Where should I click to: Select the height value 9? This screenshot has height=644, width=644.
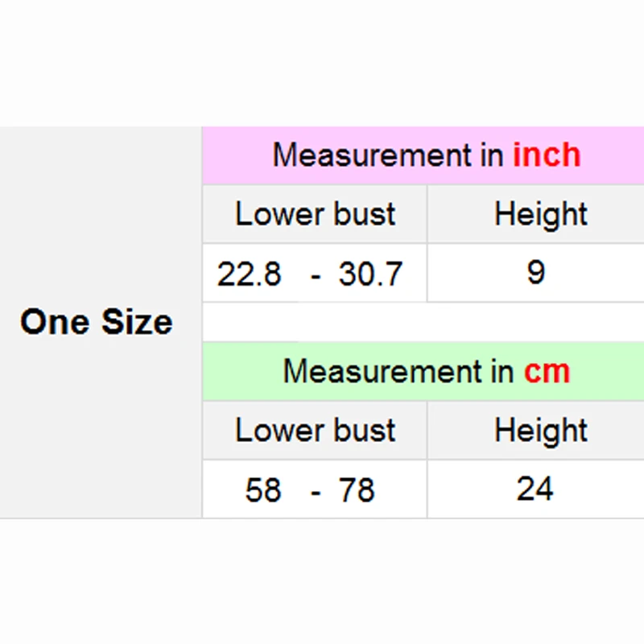coord(536,273)
